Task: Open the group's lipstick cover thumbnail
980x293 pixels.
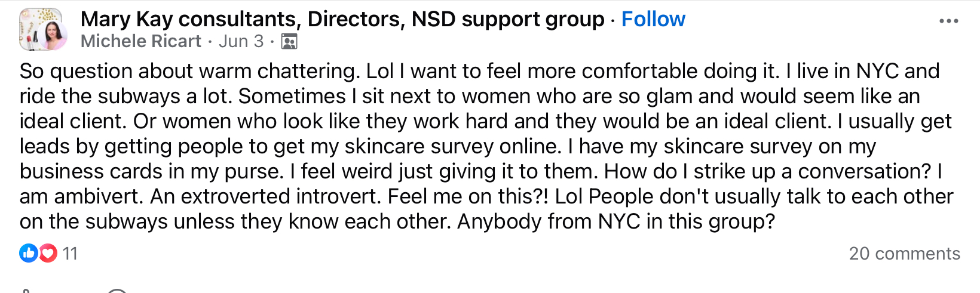Action: (35, 25)
